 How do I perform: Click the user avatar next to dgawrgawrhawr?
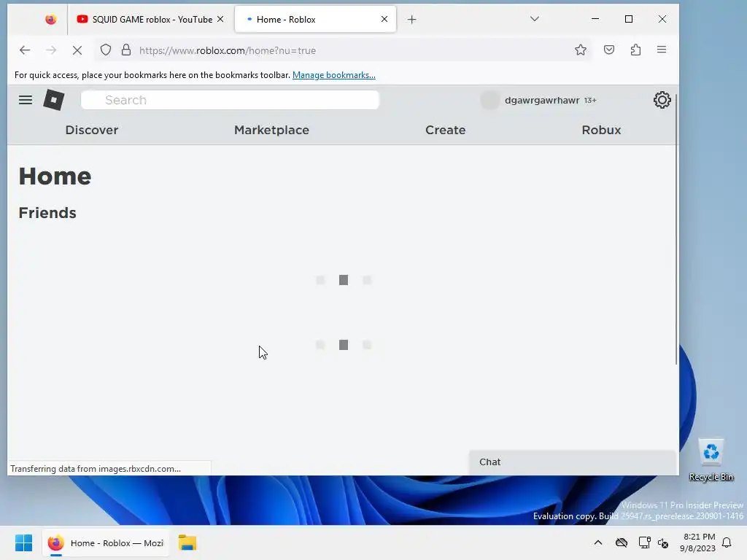point(489,100)
